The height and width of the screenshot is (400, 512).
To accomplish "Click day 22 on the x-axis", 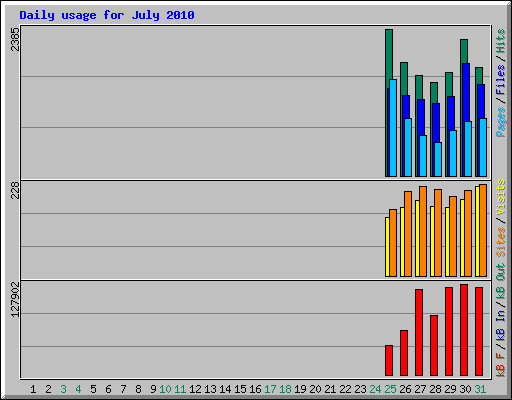I will click(x=345, y=389).
